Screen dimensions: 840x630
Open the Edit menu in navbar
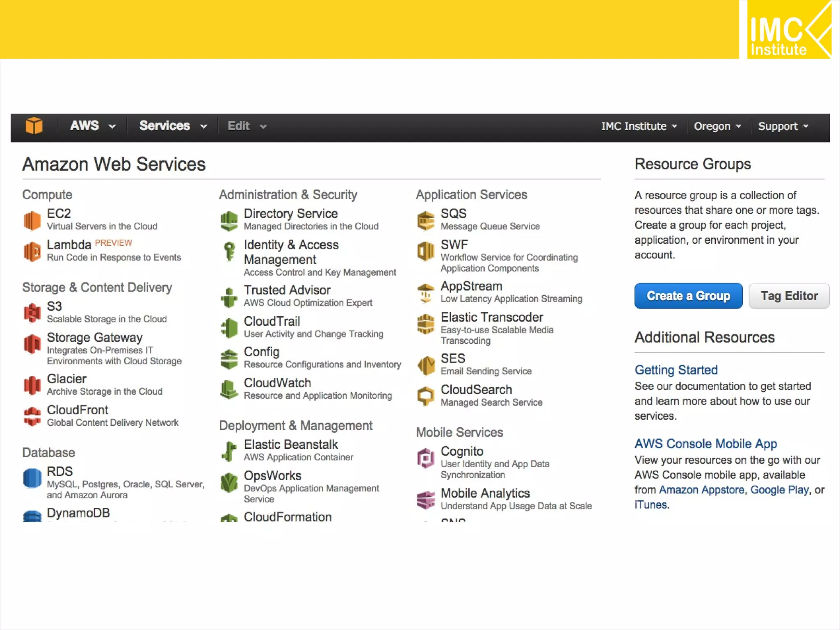pyautogui.click(x=247, y=126)
